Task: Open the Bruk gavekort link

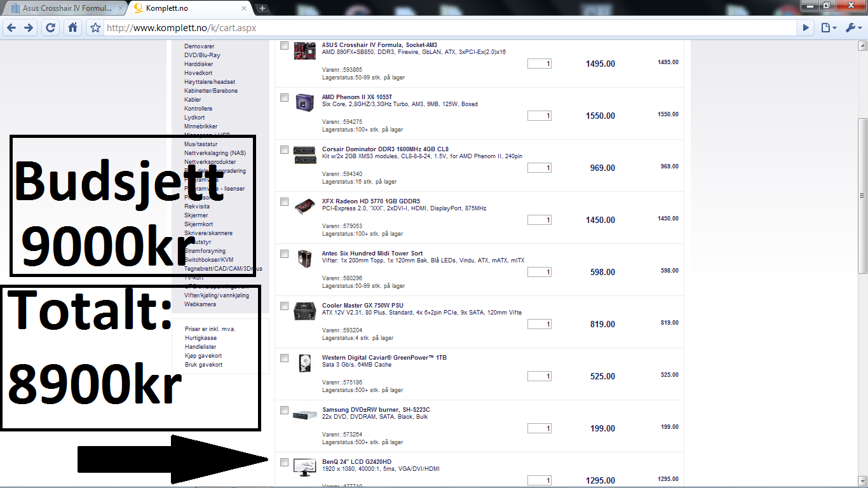Action: click(x=203, y=365)
